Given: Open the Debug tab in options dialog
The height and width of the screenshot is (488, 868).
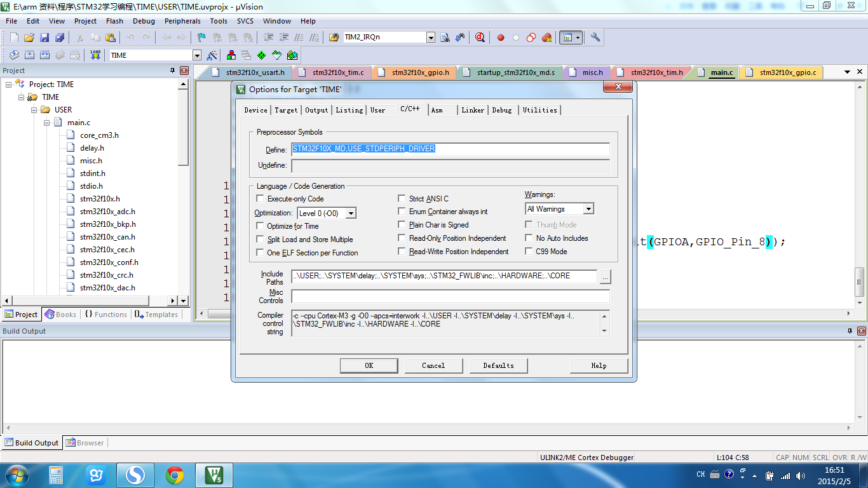Looking at the screenshot, I should [502, 111].
